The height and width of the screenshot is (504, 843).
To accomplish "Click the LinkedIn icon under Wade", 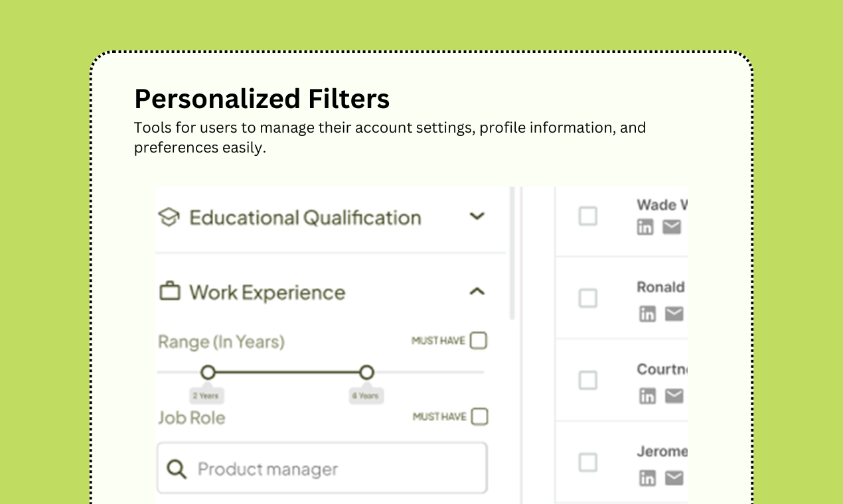I will click(x=645, y=227).
